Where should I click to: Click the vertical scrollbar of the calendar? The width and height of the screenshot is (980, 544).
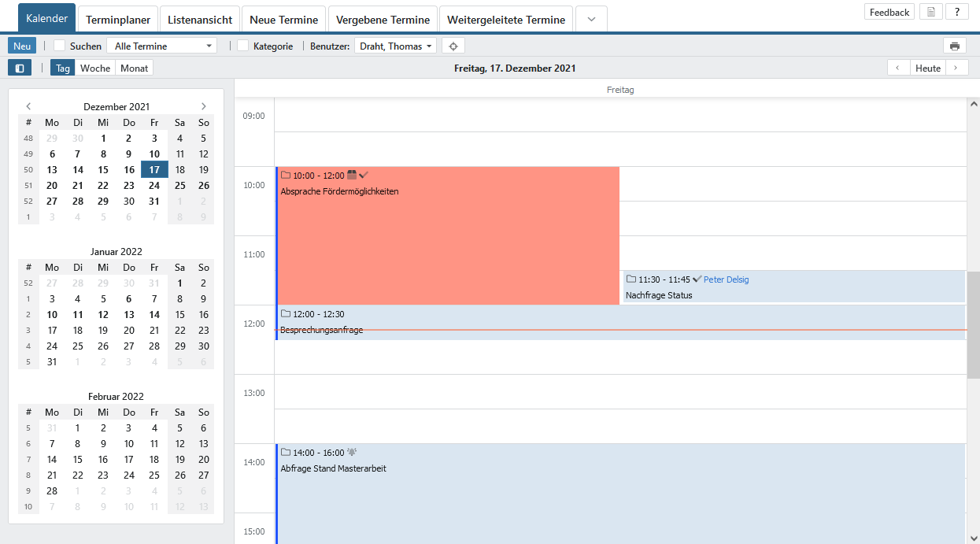pos(973,323)
